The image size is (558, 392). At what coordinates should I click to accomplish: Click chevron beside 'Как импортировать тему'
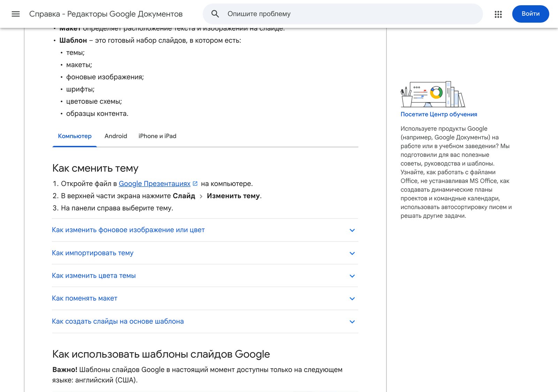coord(352,253)
